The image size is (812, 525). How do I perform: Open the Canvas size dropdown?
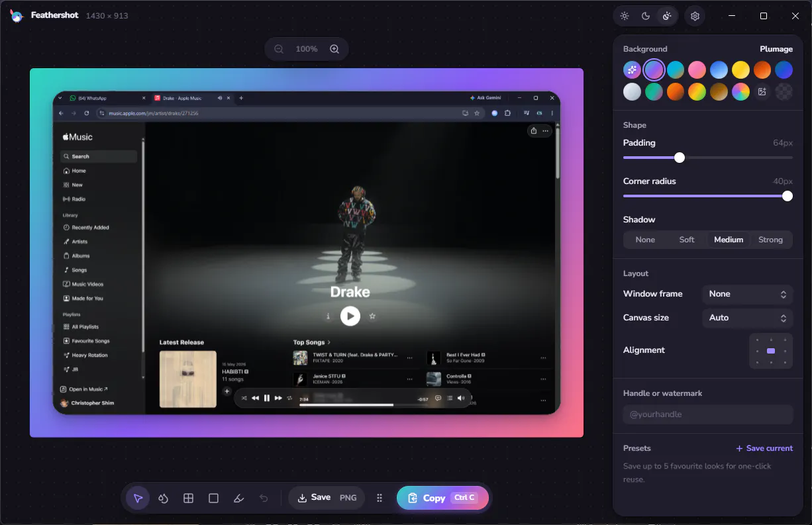(x=747, y=318)
